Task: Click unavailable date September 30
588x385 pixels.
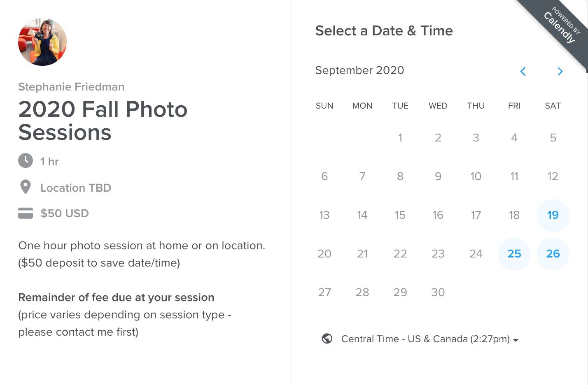Action: coord(438,292)
